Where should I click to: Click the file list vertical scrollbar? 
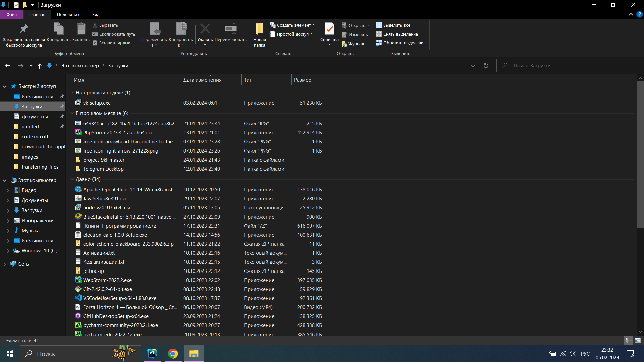640,155
